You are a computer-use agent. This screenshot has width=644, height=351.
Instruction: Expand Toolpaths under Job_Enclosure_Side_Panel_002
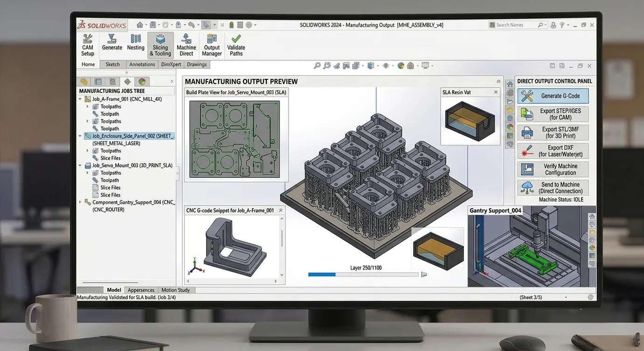tap(87, 151)
